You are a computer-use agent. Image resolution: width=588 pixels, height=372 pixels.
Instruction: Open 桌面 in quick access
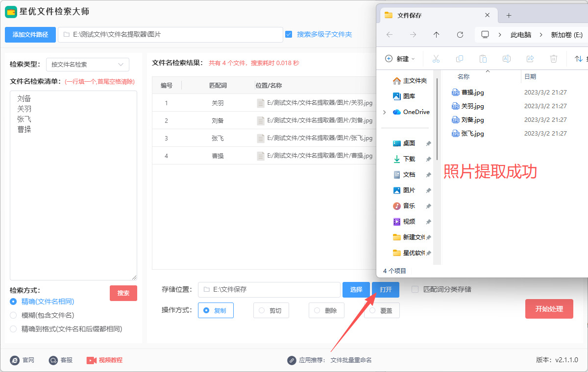[404, 143]
